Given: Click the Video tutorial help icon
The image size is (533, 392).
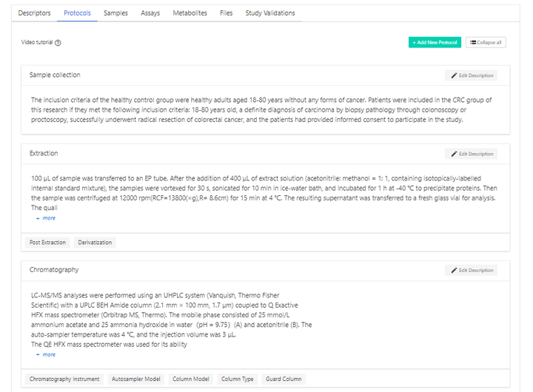Looking at the screenshot, I should tap(58, 43).
